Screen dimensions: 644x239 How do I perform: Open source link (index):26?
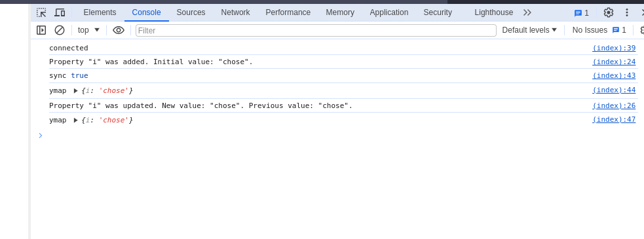tap(614, 105)
